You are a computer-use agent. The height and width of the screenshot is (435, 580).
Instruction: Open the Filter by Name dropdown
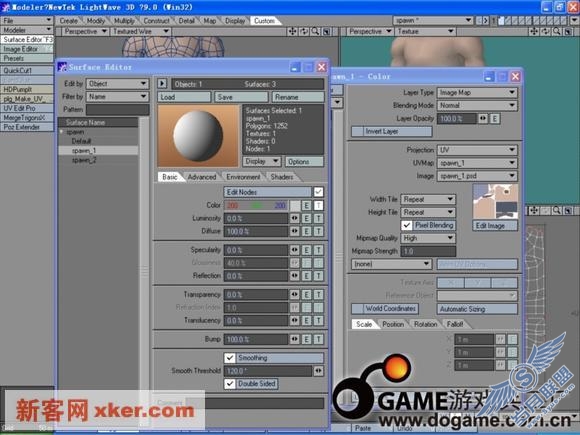[118, 97]
